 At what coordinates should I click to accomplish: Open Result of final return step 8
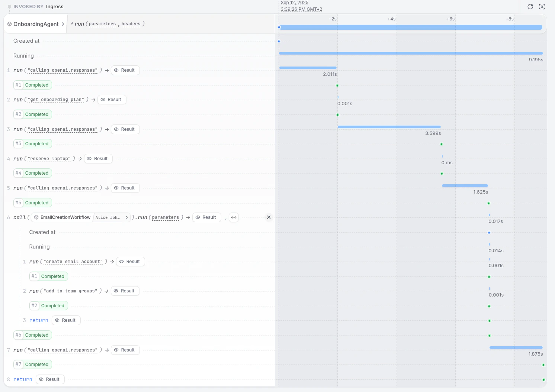click(x=50, y=379)
